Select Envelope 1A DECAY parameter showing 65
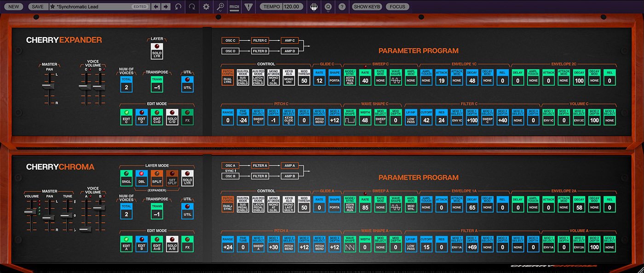644x273 pixels. [472, 204]
